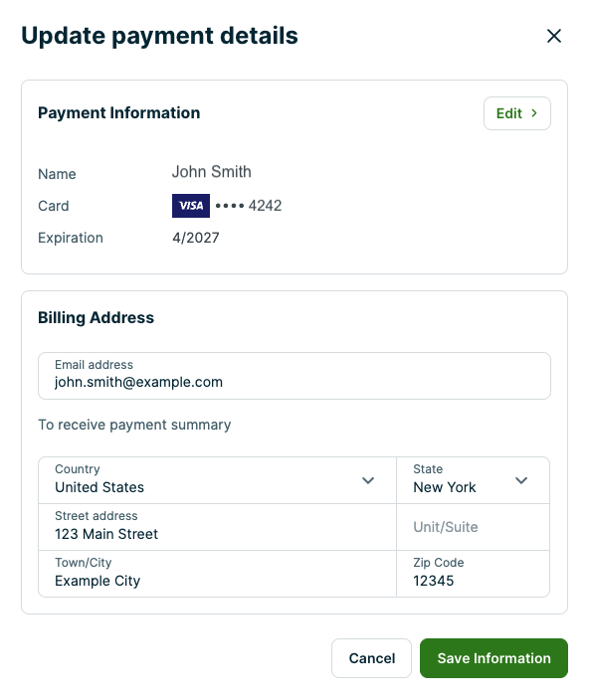Select the United States country field
The height and width of the screenshot is (700, 590).
(x=217, y=480)
